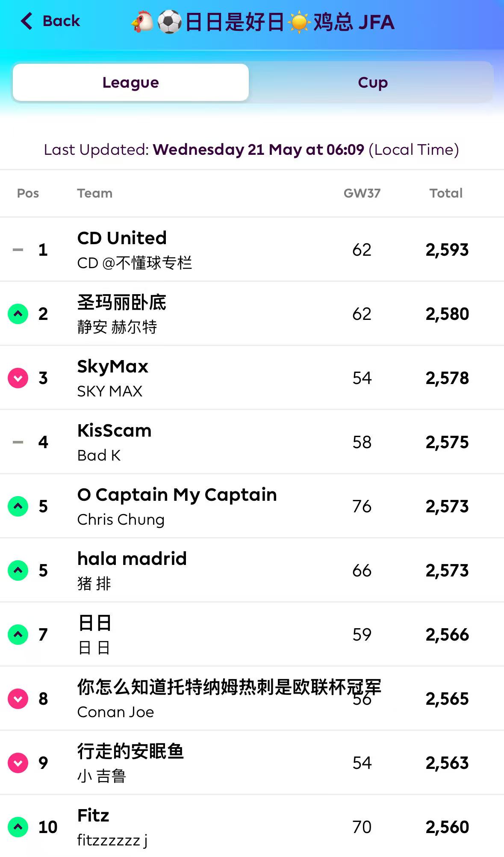The image size is (504, 857).
Task: Tap the green up arrow beside 日日 team
Action: coord(18,635)
